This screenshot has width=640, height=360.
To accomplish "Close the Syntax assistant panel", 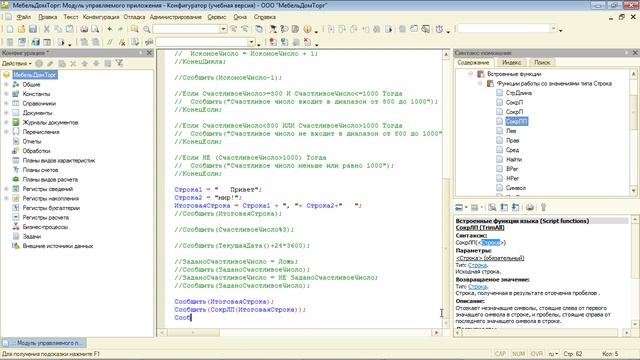I will pos(635,53).
